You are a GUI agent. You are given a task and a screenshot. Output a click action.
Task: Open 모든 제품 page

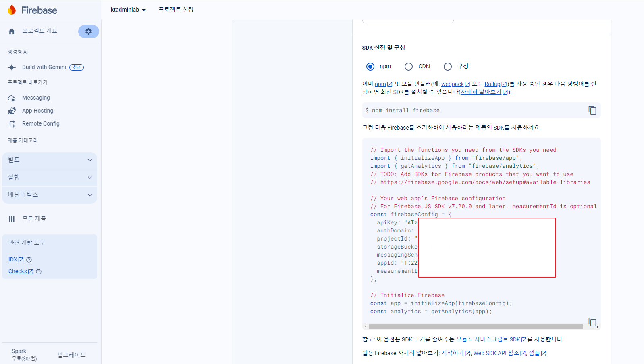pos(34,219)
